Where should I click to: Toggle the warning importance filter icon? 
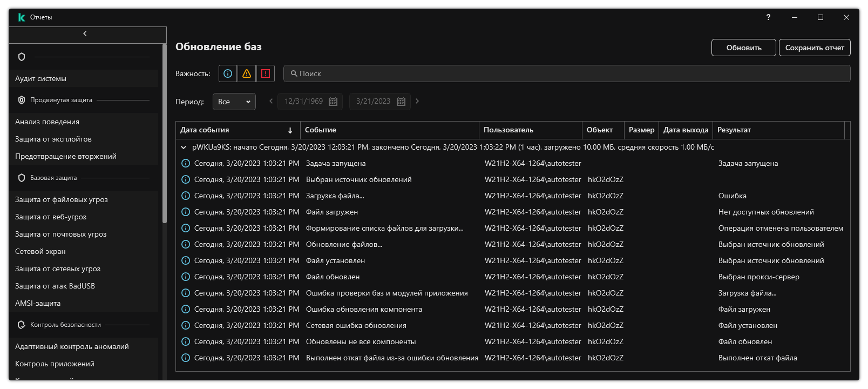(247, 73)
